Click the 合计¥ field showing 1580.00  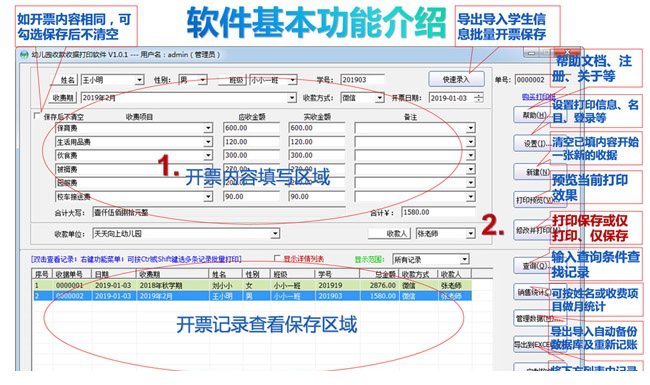[438, 212]
